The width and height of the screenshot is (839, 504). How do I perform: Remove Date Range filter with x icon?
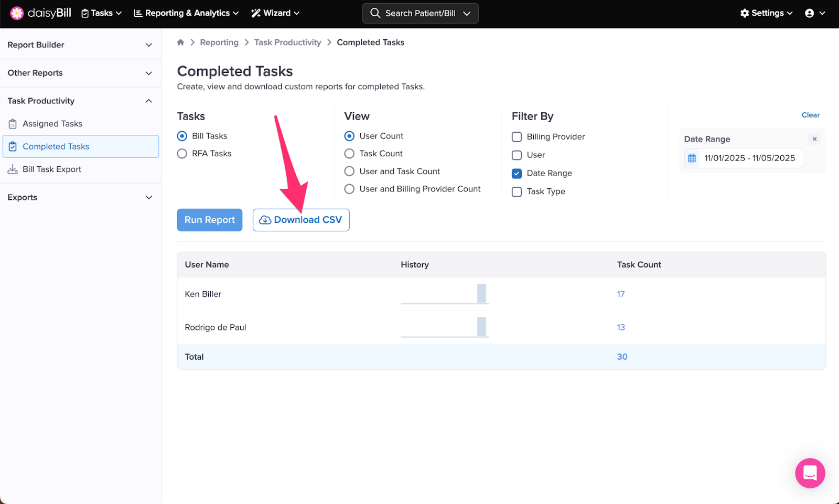[814, 139]
